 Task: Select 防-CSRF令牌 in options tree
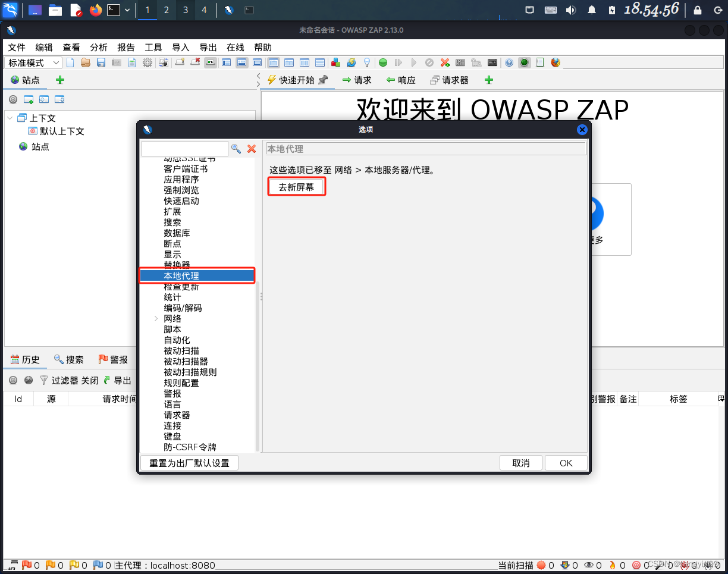pyautogui.click(x=190, y=447)
